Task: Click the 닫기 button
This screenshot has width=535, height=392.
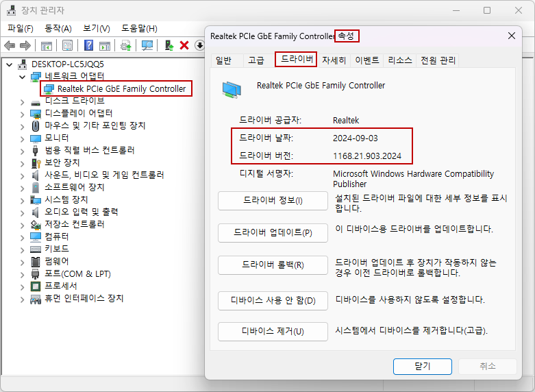Action: pos(423,367)
